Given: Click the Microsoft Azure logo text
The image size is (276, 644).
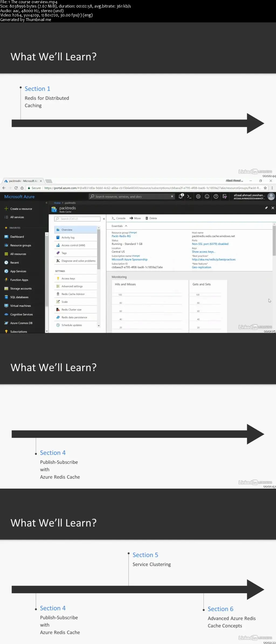Looking at the screenshot, I should tap(19, 197).
